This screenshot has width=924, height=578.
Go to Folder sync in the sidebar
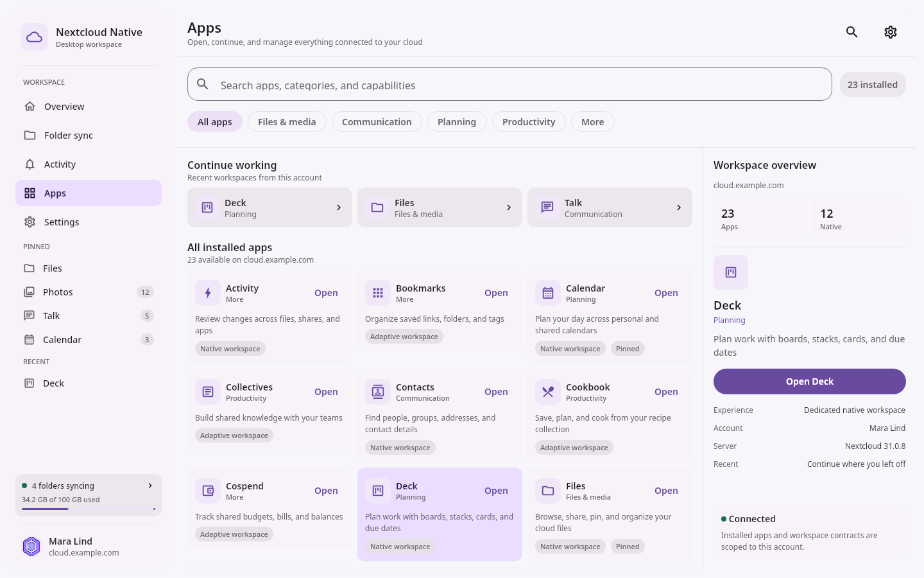click(x=89, y=136)
